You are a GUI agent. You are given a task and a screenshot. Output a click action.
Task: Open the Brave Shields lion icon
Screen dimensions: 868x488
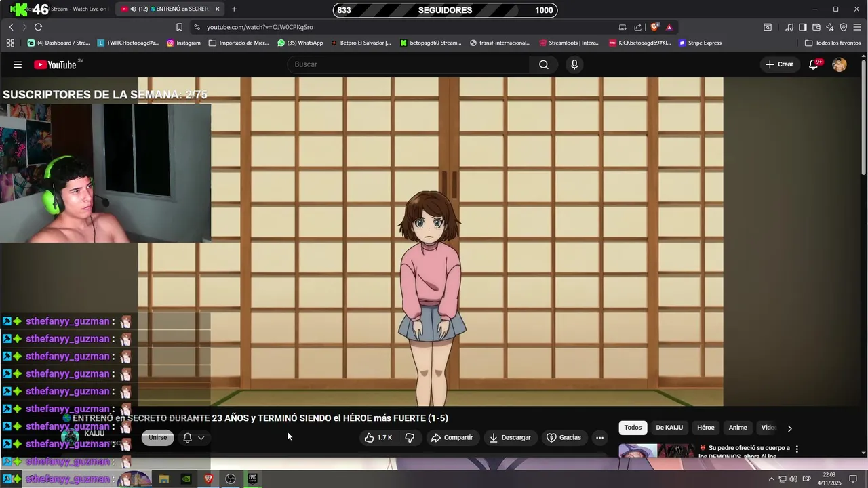[x=654, y=27]
